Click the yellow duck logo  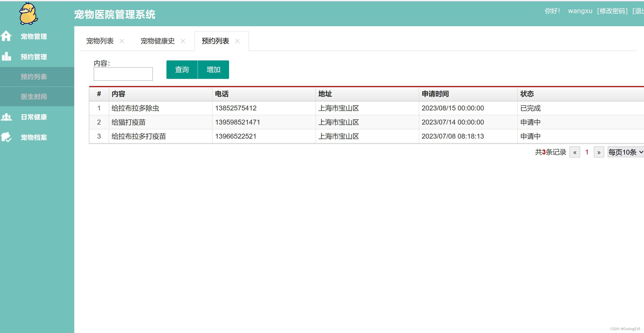point(28,14)
